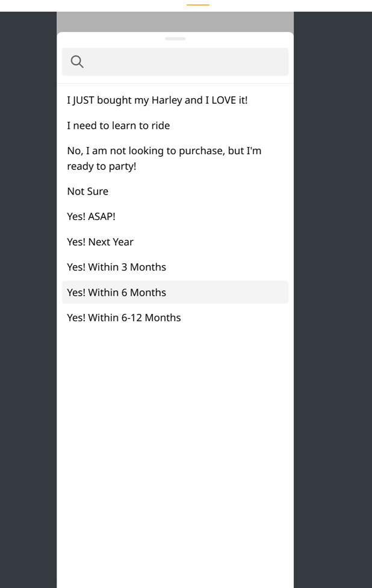Select the "Not Sure" option

pyautogui.click(x=88, y=191)
